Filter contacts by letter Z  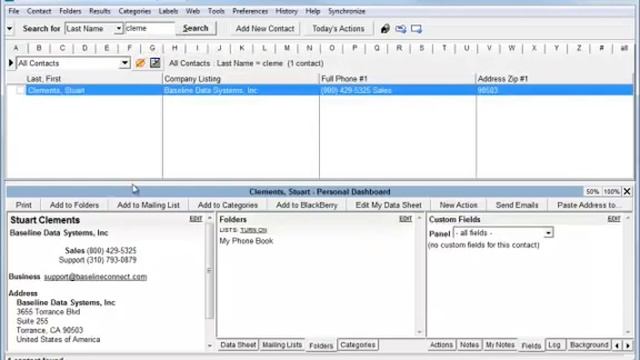click(x=579, y=48)
